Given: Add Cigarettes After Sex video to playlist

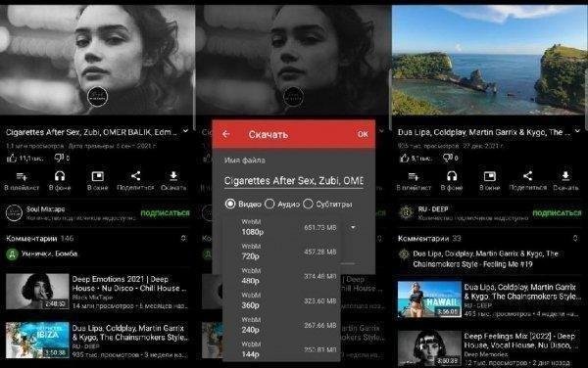Looking at the screenshot, I should coord(22,176).
